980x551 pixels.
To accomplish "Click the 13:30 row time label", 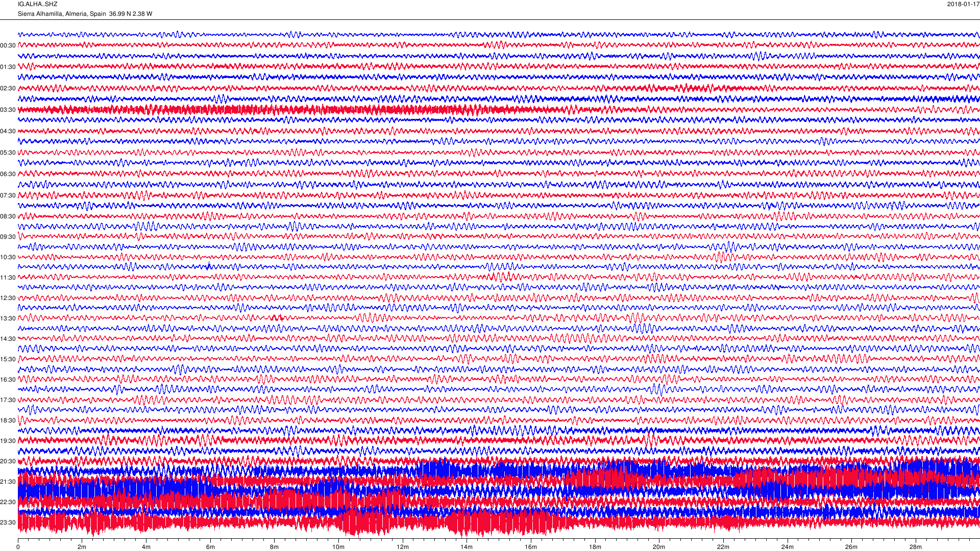I will pos(8,318).
